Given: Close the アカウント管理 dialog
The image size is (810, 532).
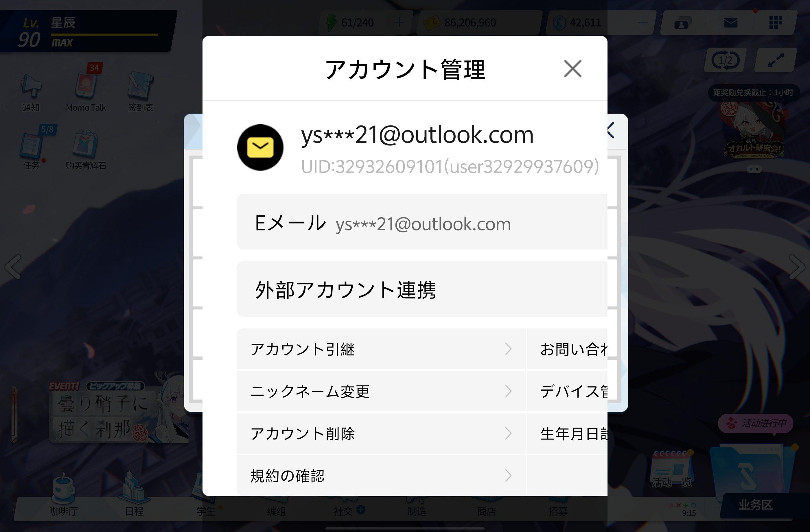Looking at the screenshot, I should pos(572,69).
